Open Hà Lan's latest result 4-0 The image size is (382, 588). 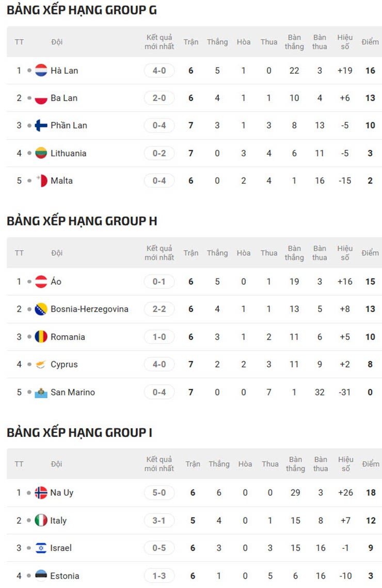(x=159, y=71)
